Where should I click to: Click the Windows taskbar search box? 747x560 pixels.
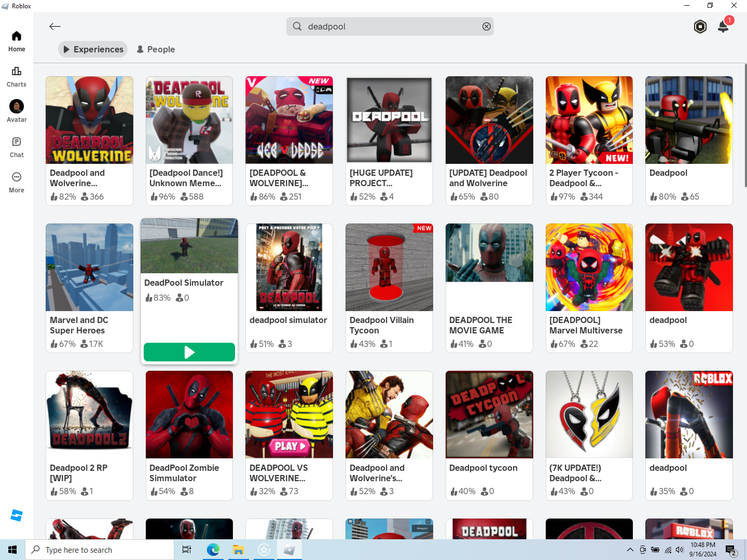pos(100,550)
